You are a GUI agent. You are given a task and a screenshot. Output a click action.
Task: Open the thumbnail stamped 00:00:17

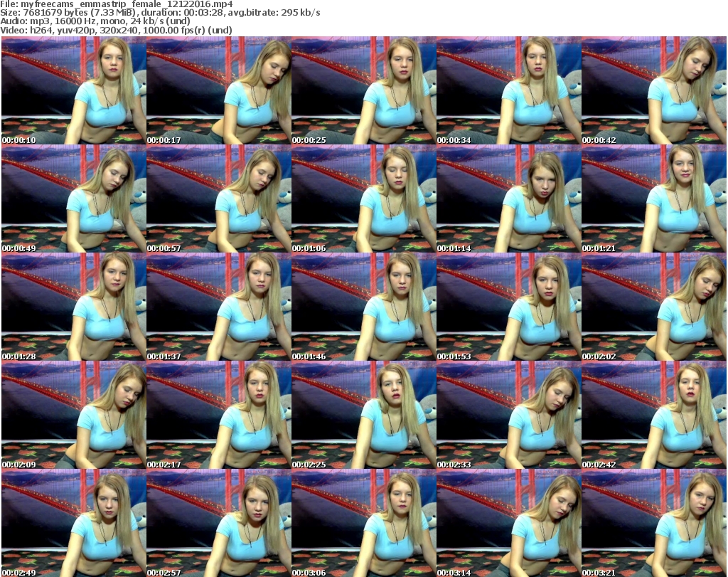point(219,90)
